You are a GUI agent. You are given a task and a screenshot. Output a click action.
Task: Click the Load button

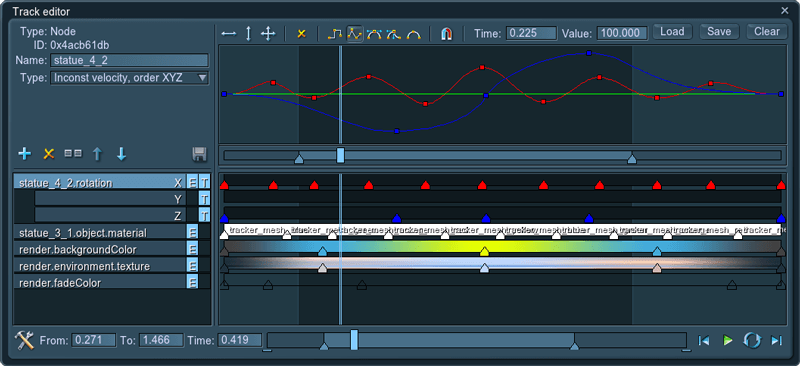coord(672,32)
